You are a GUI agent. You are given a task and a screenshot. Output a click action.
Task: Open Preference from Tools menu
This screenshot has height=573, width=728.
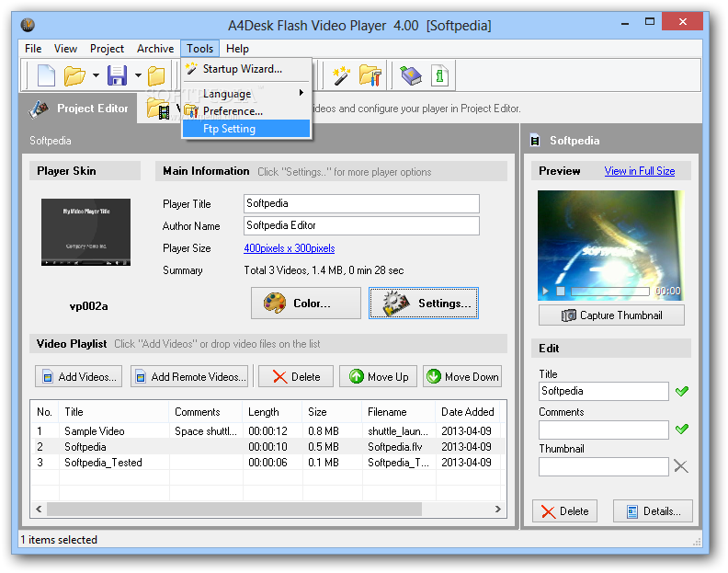246,111
